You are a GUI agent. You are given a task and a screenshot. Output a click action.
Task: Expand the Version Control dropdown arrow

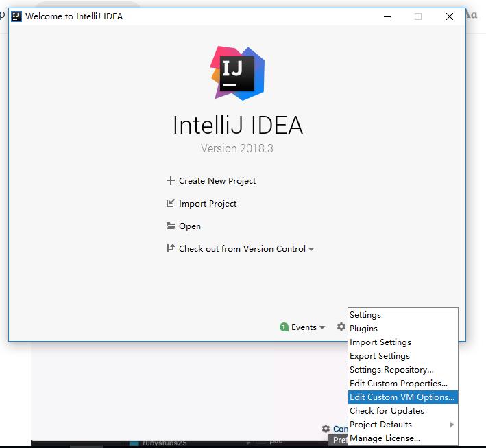point(311,249)
